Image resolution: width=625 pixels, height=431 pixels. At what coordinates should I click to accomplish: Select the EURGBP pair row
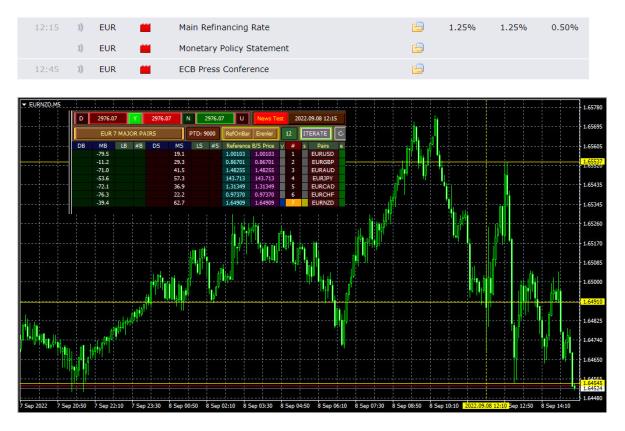coord(323,162)
